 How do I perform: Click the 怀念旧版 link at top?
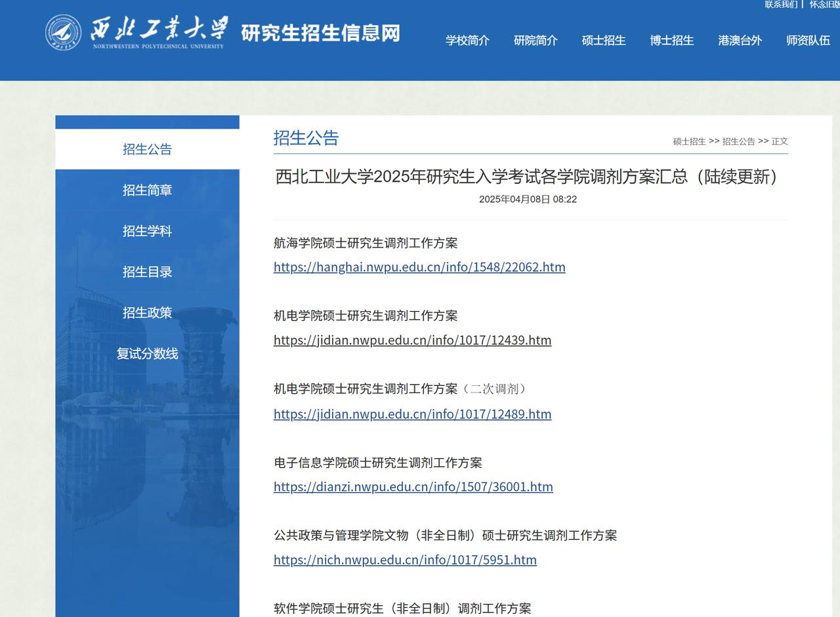pos(824,5)
